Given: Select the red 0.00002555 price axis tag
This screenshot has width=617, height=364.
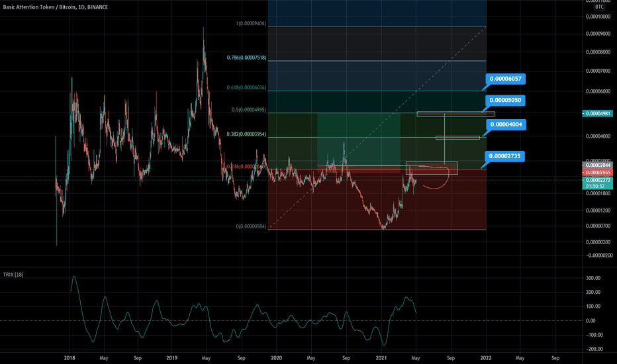Looking at the screenshot, I should coord(597,172).
